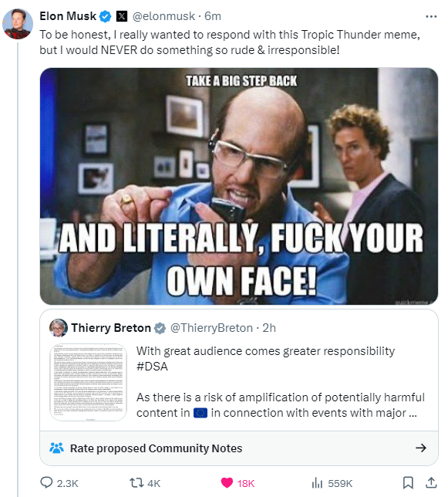
Task: Open the three-dot more options menu
Action: pos(431,16)
